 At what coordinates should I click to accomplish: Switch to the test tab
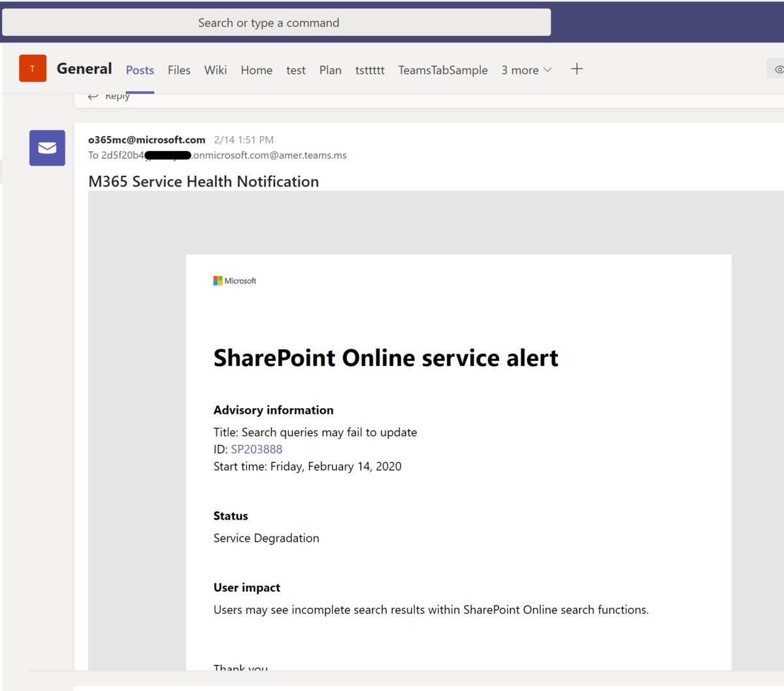point(296,70)
